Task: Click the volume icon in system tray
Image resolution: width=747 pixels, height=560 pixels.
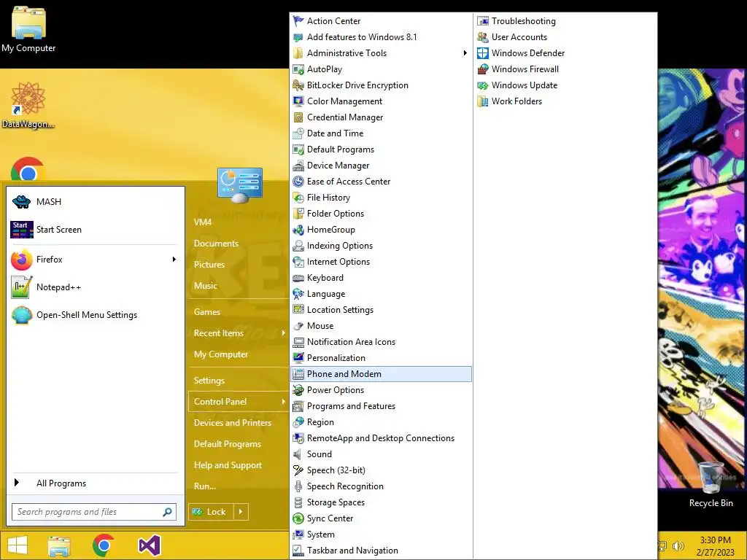Action: point(678,546)
